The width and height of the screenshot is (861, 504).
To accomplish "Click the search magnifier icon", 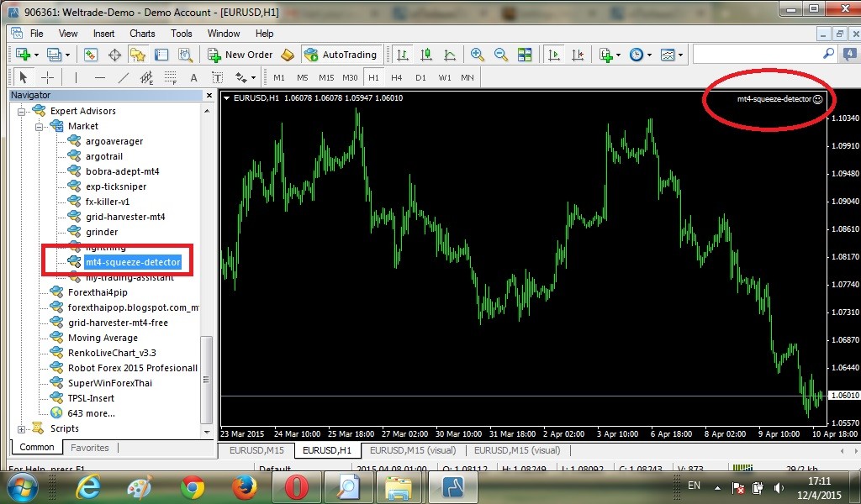I will [828, 54].
